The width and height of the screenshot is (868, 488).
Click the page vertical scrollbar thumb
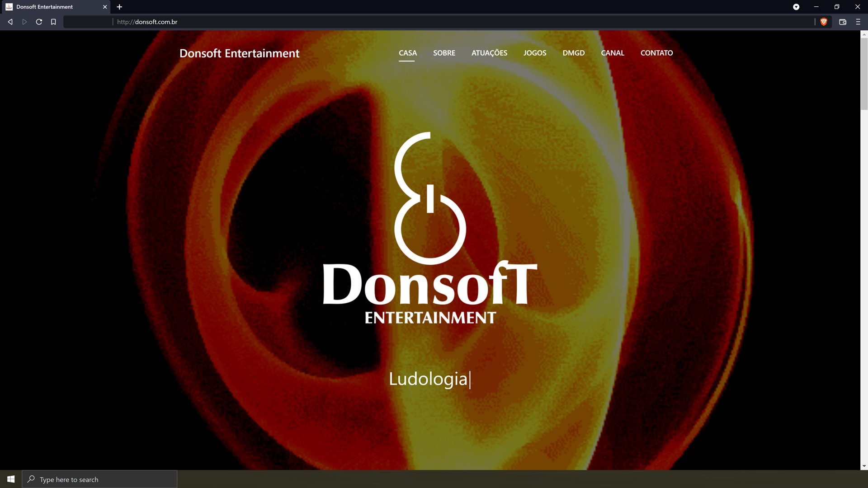pos(864,74)
